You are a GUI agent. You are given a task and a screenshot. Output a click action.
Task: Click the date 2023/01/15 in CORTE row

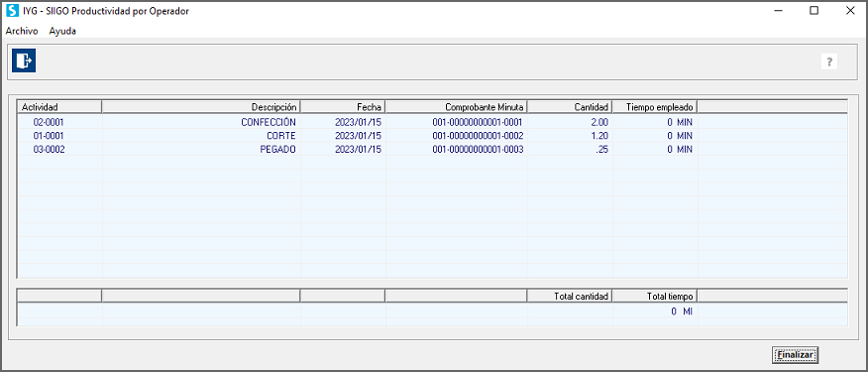[x=343, y=136]
